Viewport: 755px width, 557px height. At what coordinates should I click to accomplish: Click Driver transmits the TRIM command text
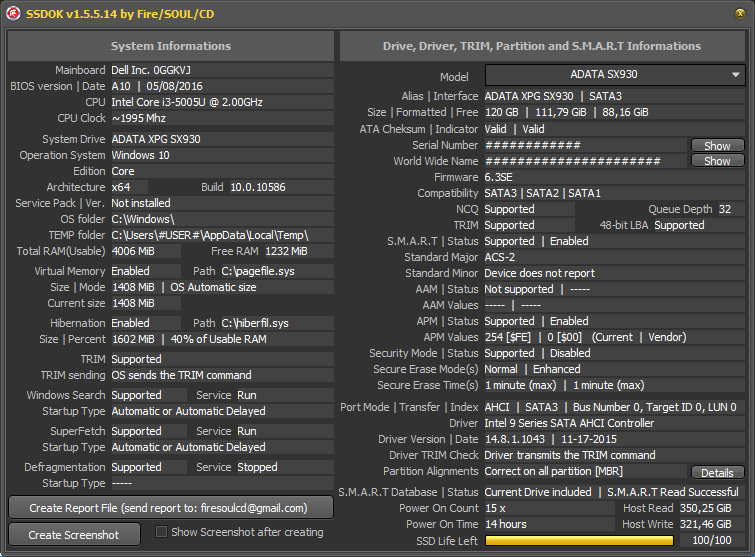pos(570,455)
